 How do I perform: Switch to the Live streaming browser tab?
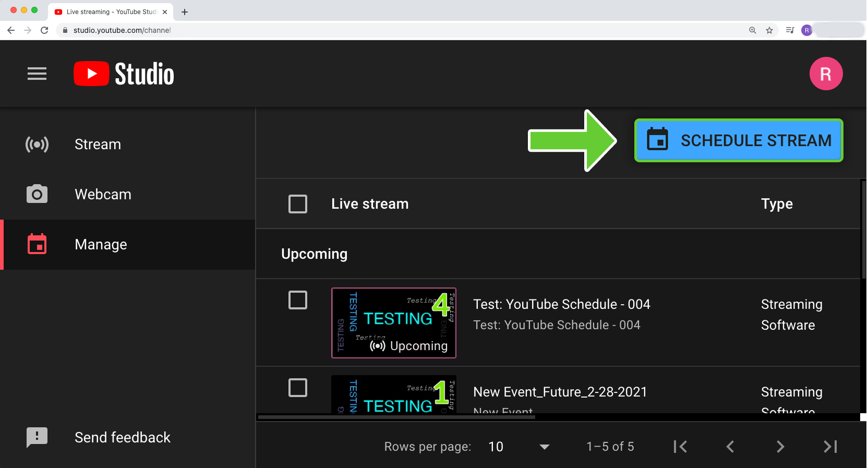coord(111,12)
